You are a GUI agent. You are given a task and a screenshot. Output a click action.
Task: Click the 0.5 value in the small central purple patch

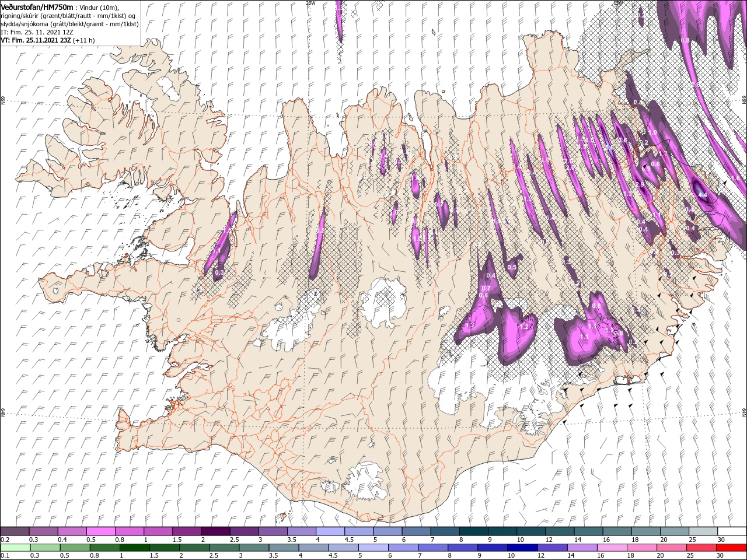tap(512, 267)
